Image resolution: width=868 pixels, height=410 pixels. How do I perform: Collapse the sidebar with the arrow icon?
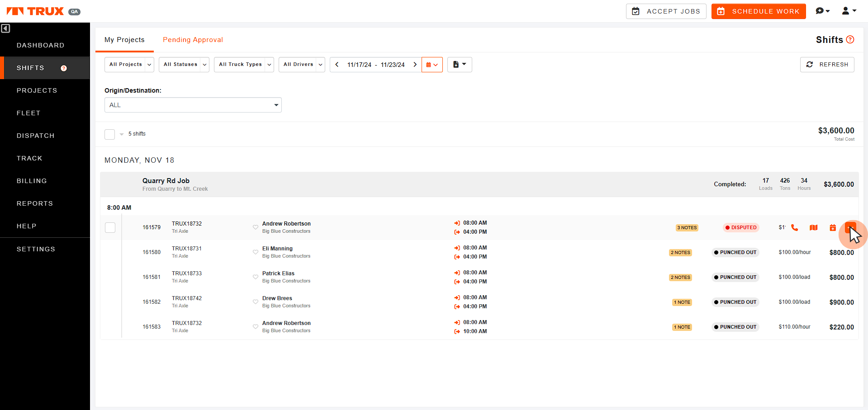pyautogui.click(x=5, y=28)
